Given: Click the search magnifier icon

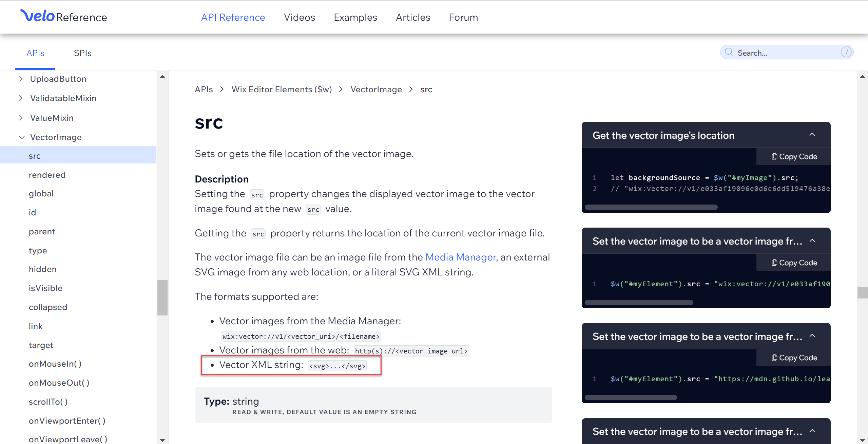Looking at the screenshot, I should tap(729, 52).
